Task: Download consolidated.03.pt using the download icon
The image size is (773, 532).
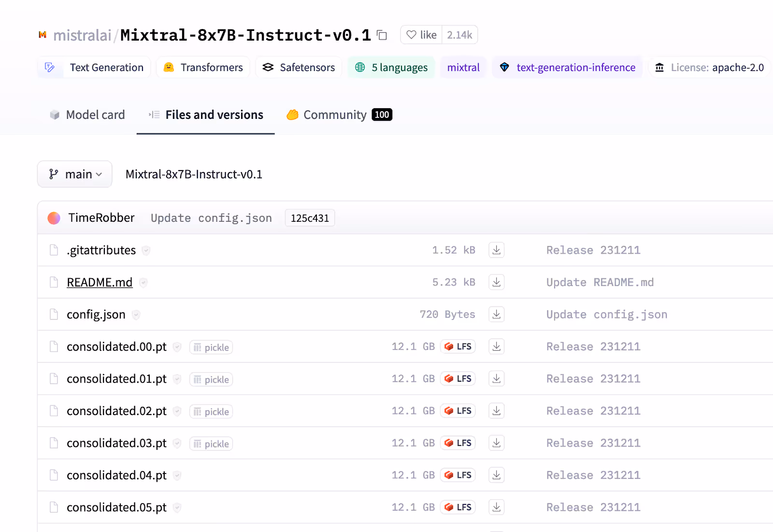Action: click(x=496, y=443)
